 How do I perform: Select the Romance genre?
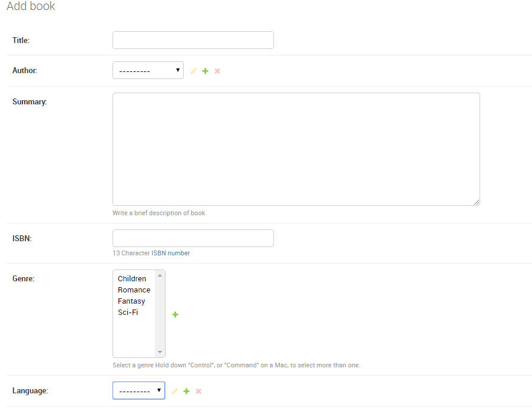(134, 290)
